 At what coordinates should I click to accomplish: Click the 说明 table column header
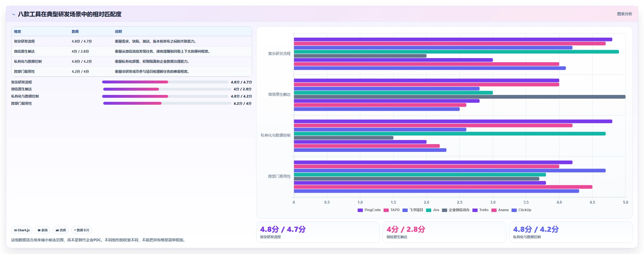[x=118, y=32]
